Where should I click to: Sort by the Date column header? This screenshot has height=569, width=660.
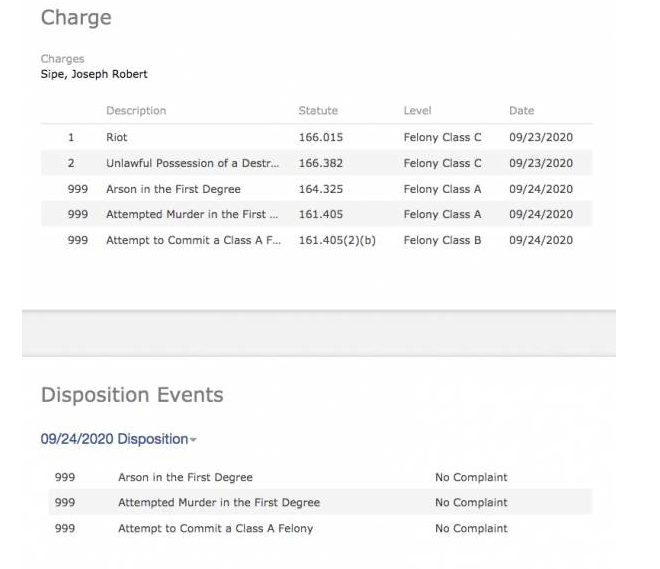522,111
